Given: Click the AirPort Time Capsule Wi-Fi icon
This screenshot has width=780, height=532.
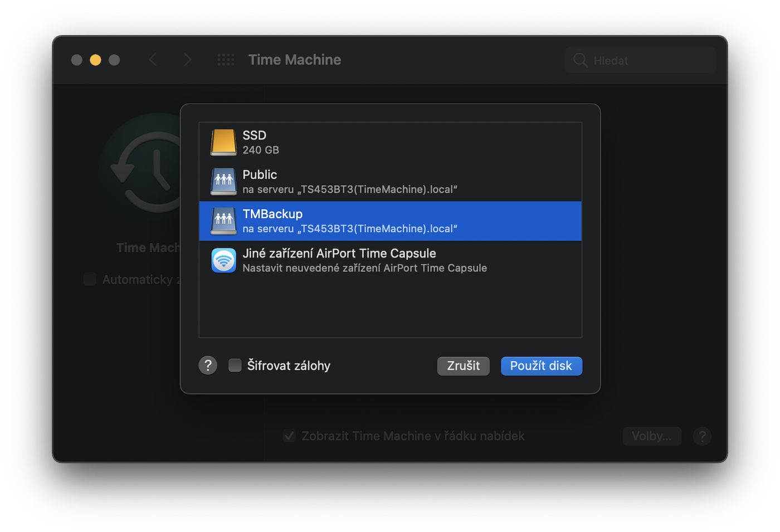Looking at the screenshot, I should pyautogui.click(x=223, y=260).
